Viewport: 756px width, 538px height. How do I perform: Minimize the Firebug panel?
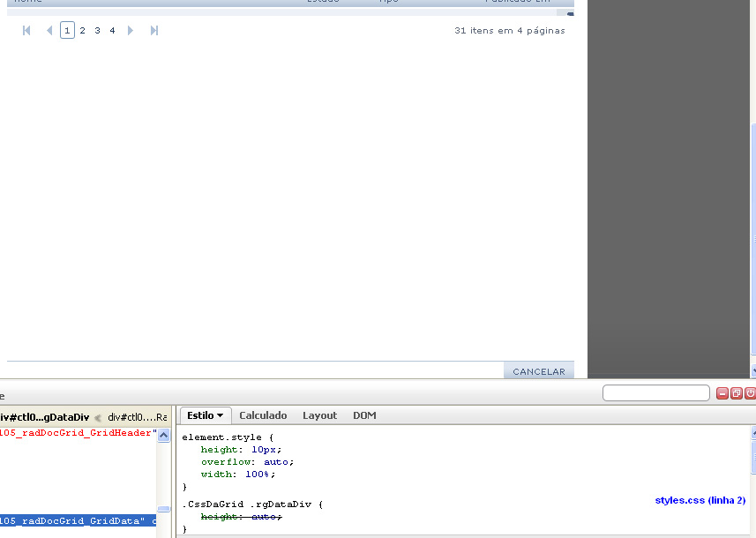722,393
